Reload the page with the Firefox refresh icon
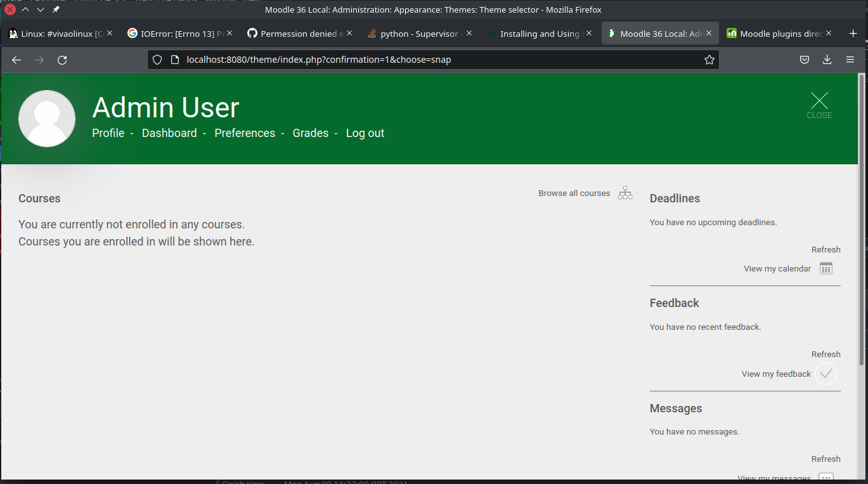 pyautogui.click(x=62, y=60)
